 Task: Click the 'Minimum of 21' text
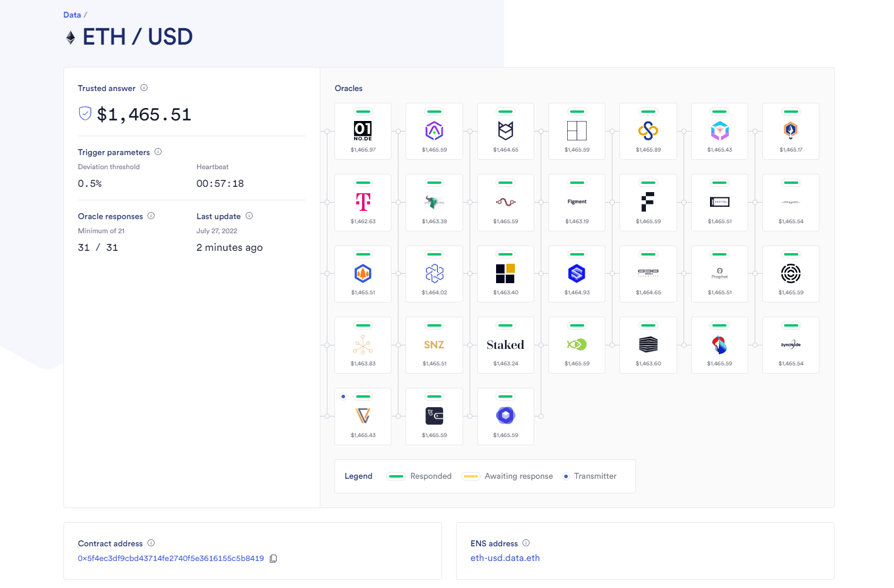click(x=101, y=231)
